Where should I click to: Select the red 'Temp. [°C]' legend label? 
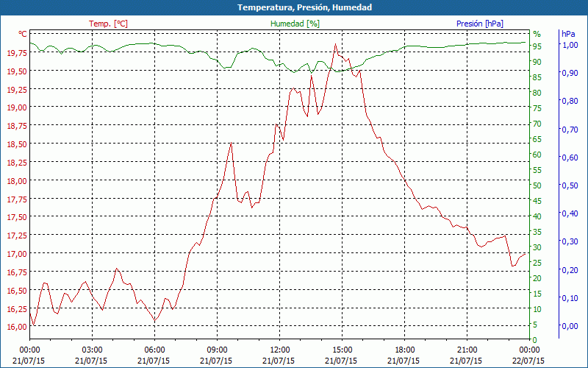pyautogui.click(x=108, y=24)
